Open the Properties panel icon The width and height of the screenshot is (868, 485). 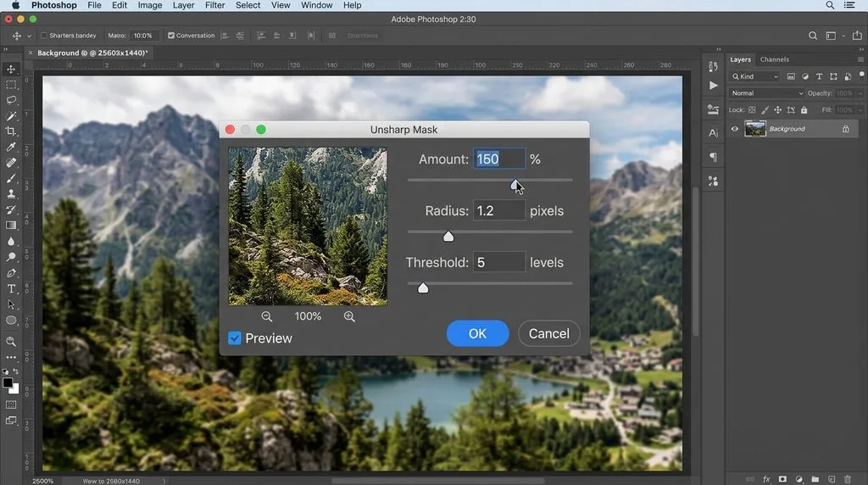tap(713, 109)
